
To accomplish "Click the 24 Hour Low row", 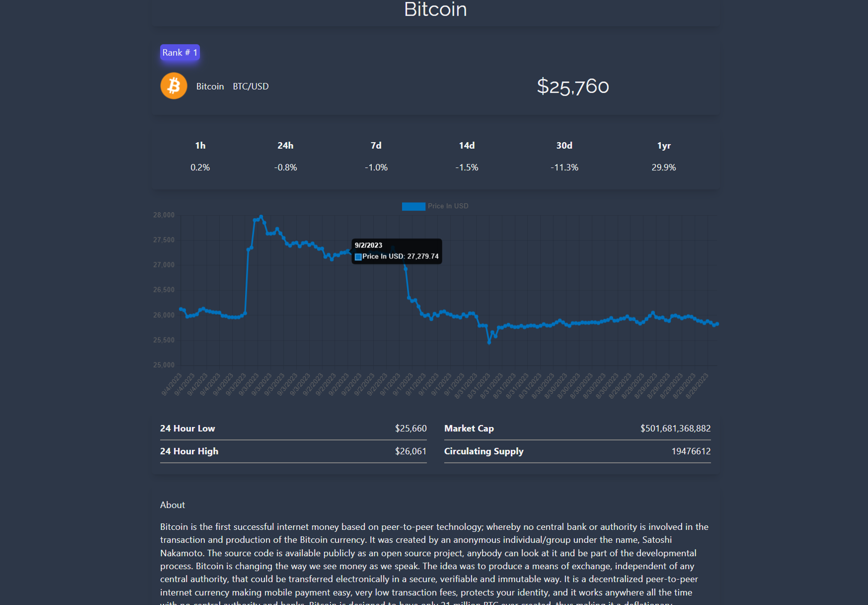I will (x=293, y=429).
